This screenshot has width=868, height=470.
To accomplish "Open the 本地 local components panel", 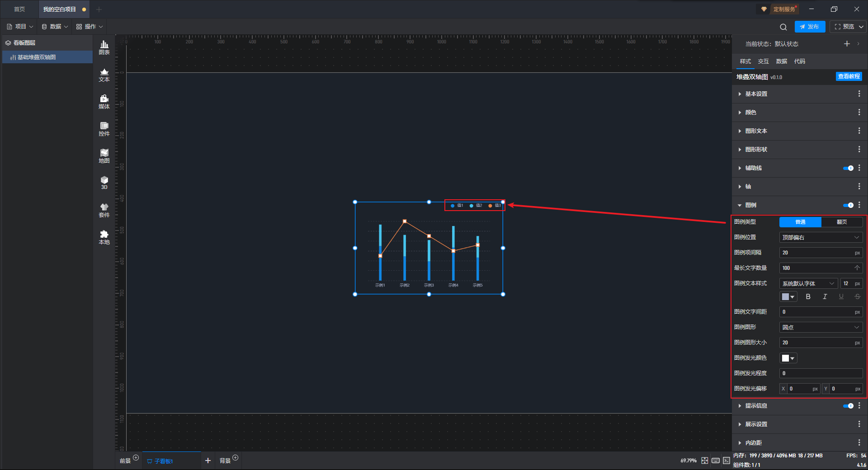I will click(x=104, y=238).
